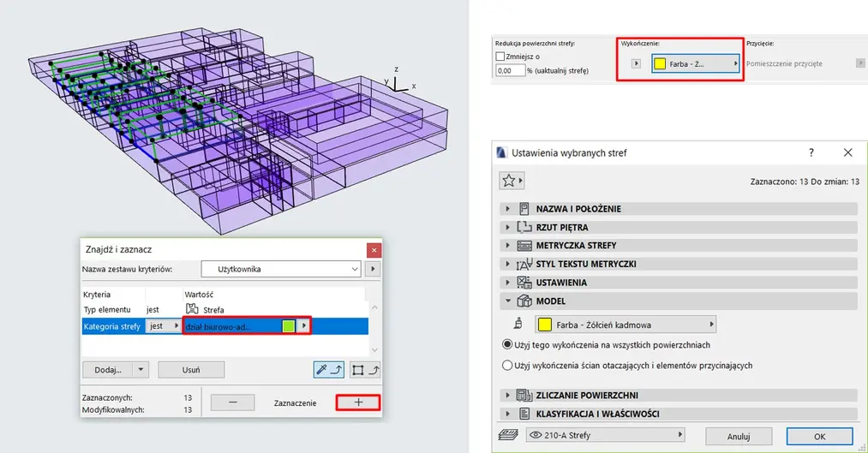Click the Favorites star button in zone settings
This screenshot has height=453, width=868.
512,181
